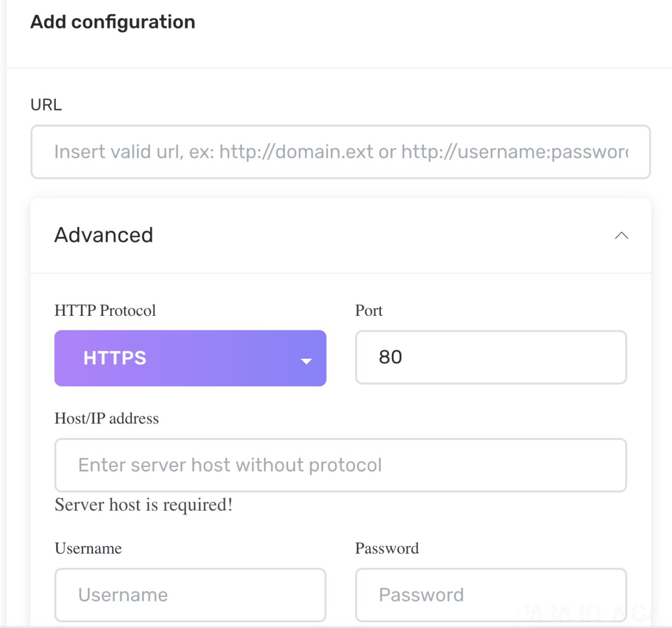The width and height of the screenshot is (672, 628).
Task: Select the Host/IP address input box
Action: click(341, 465)
